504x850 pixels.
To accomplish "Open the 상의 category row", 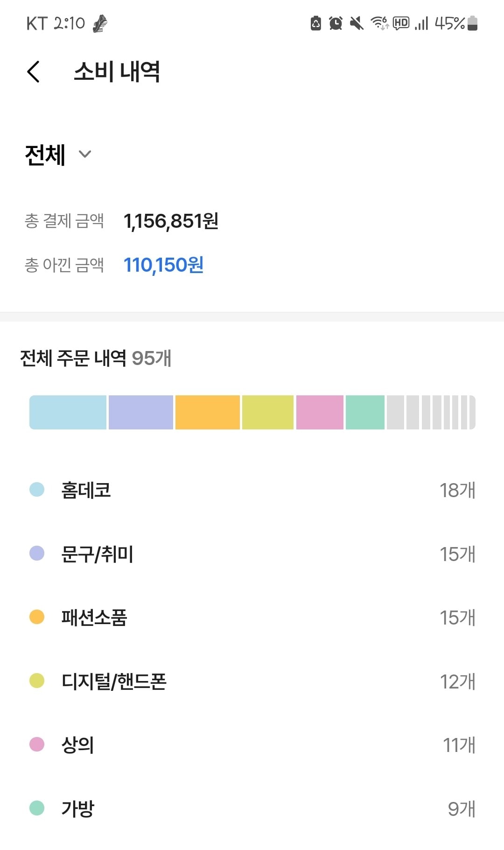I will tap(252, 745).
